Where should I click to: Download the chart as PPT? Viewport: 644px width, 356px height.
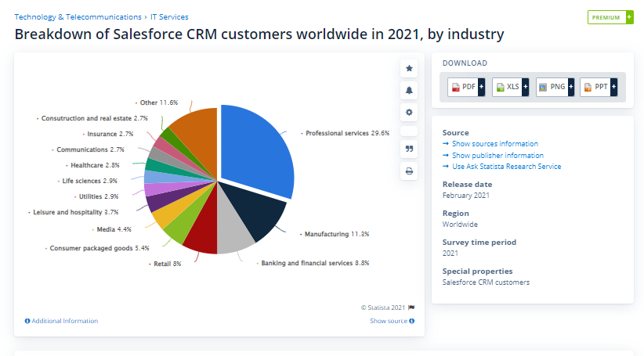599,87
